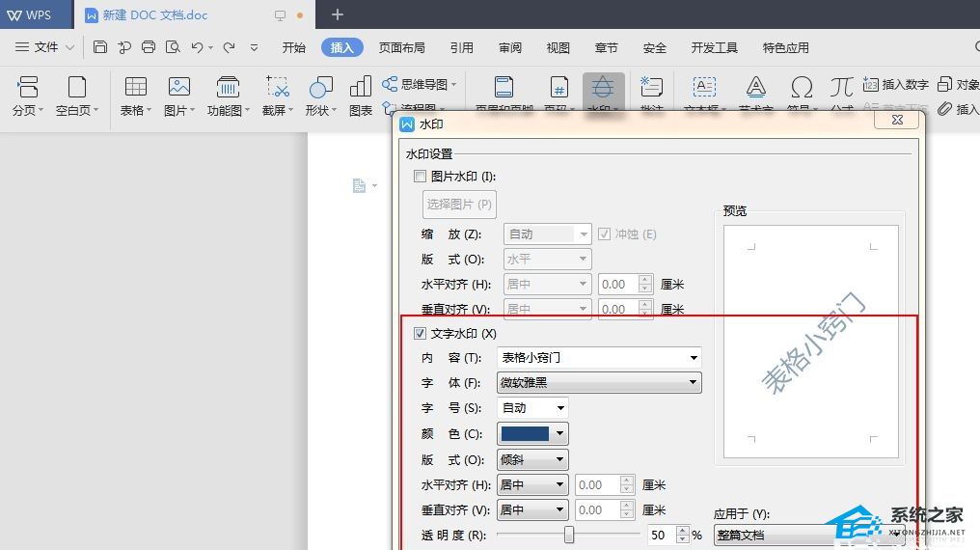Image resolution: width=980 pixels, height=550 pixels.
Task: Insert a shape (形状)
Action: click(x=320, y=96)
